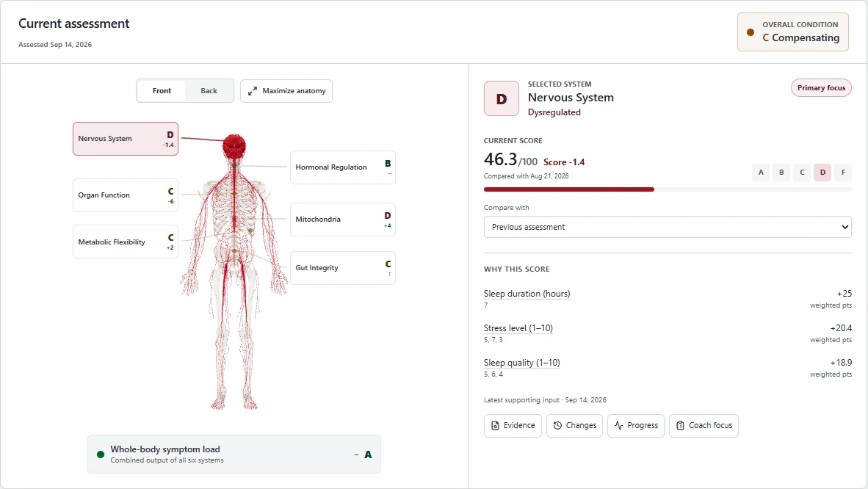Select the Gut Integrity card
The image size is (868, 489).
tap(343, 268)
